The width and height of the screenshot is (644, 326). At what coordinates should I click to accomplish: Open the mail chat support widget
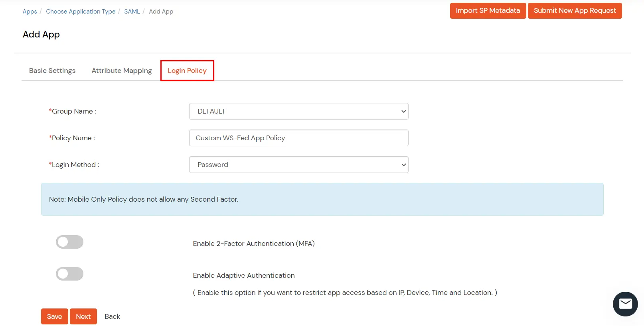(625, 304)
